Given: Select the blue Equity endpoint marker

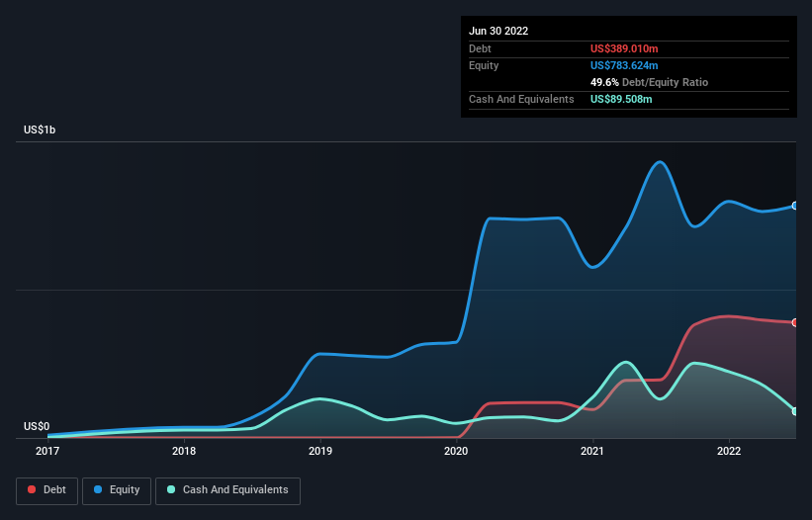Looking at the screenshot, I should click(x=795, y=206).
